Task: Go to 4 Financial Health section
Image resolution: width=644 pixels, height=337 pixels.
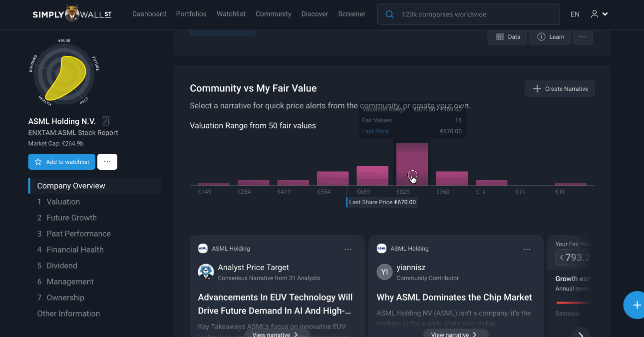Action: click(70, 250)
